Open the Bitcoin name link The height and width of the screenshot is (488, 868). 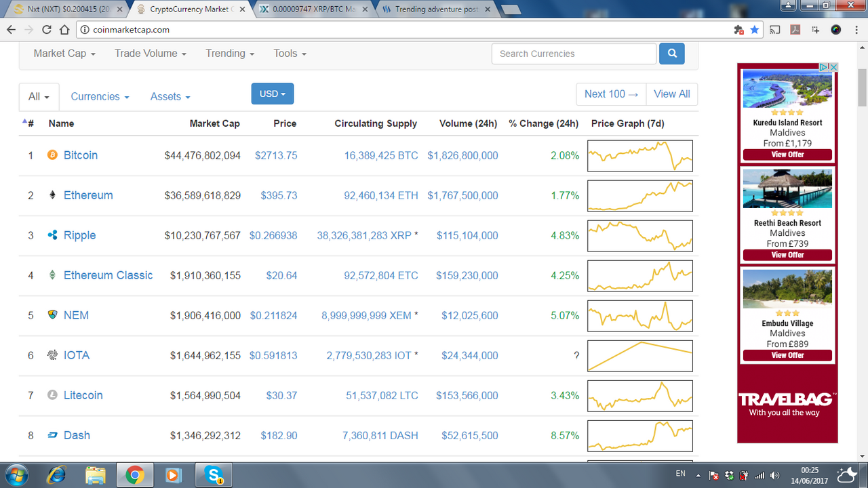click(x=81, y=155)
